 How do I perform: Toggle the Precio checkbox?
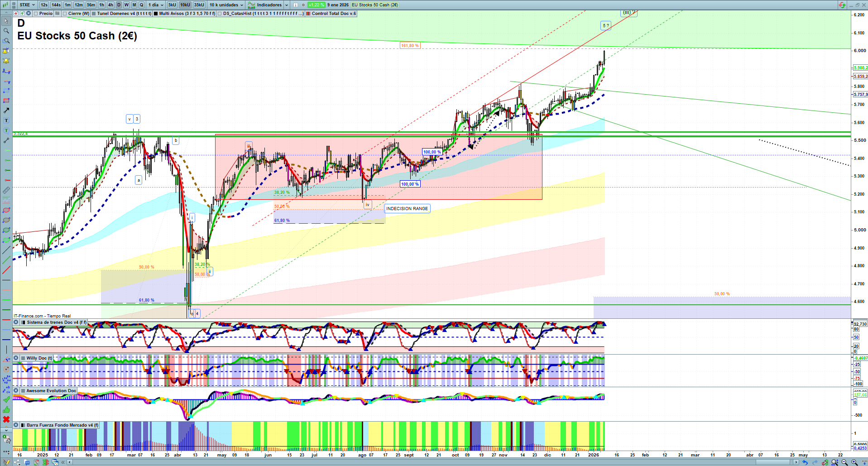[36, 14]
